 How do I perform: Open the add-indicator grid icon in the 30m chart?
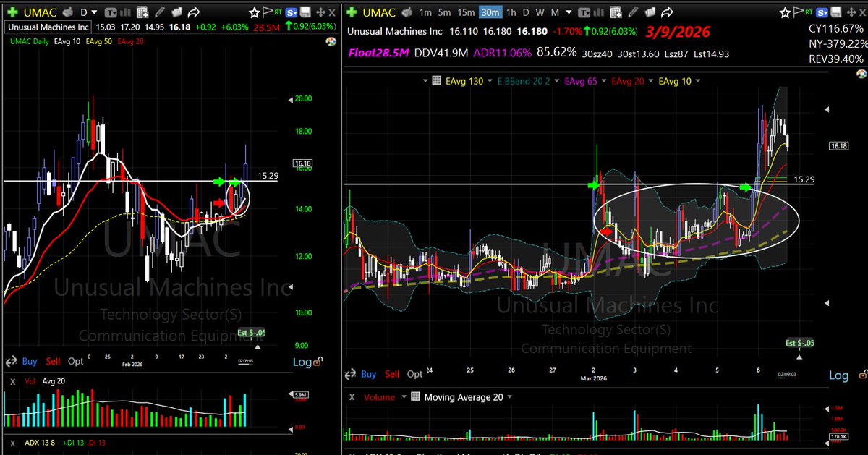616,12
